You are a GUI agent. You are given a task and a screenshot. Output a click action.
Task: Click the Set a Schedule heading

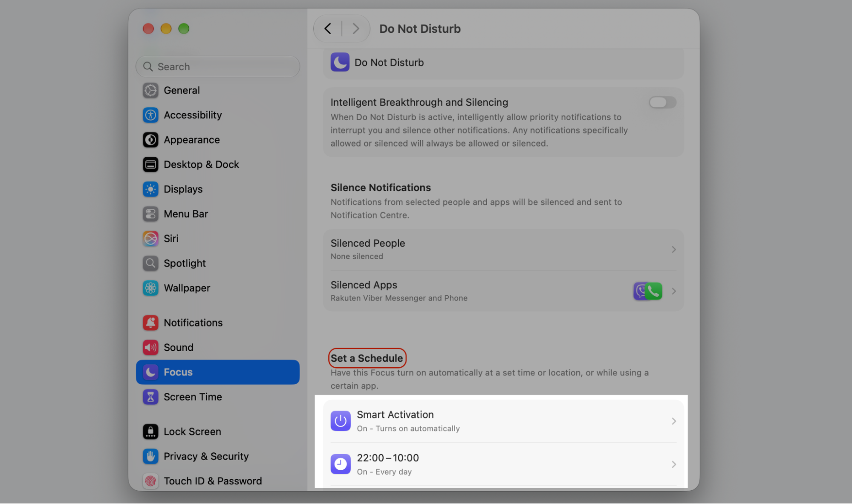point(367,358)
